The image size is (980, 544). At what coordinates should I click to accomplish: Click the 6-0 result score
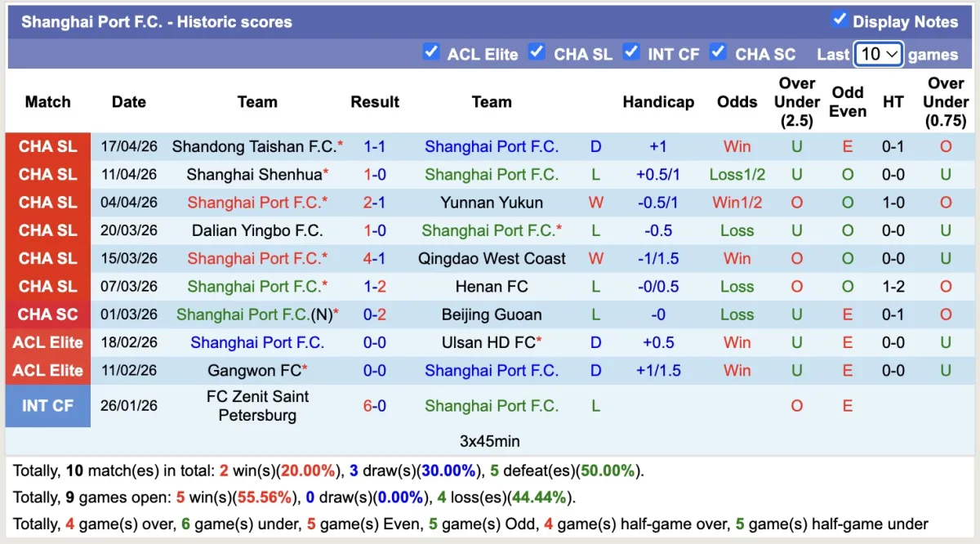click(375, 406)
